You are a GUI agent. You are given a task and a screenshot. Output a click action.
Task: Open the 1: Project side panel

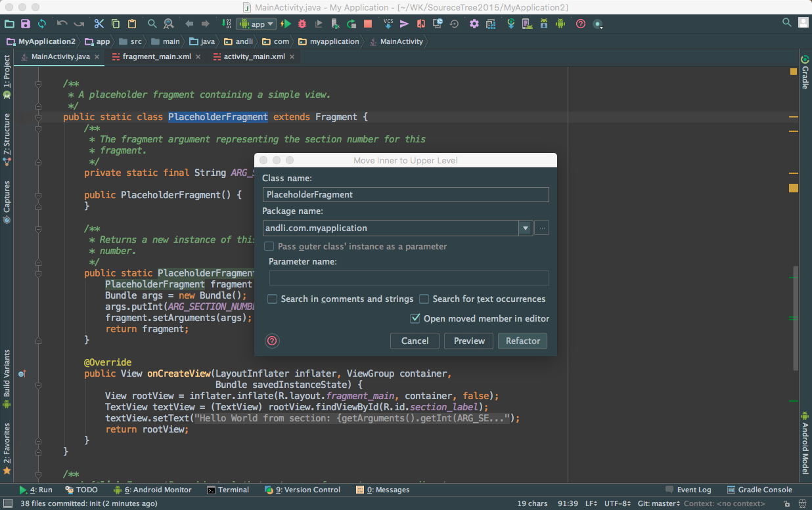pyautogui.click(x=7, y=77)
